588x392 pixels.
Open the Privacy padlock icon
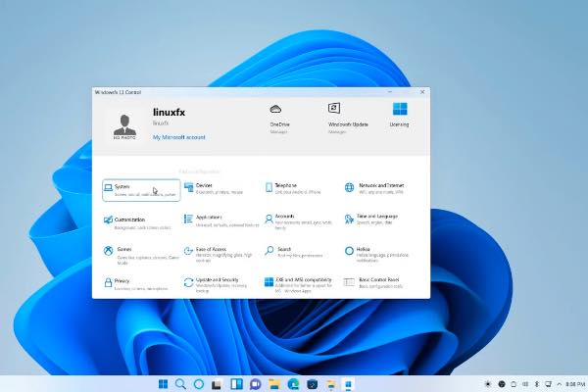108,282
